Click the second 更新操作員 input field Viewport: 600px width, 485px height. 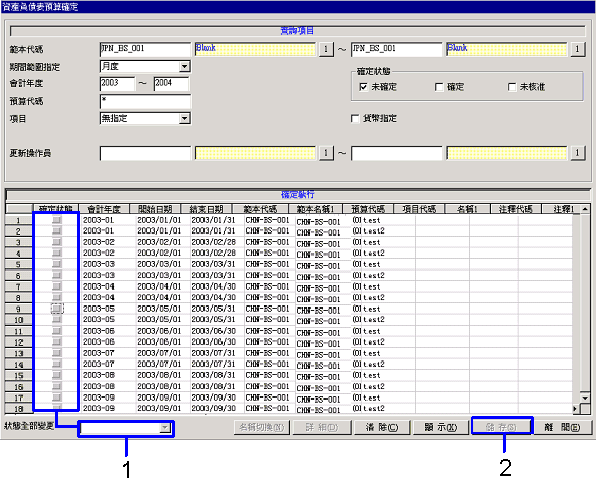click(396, 153)
